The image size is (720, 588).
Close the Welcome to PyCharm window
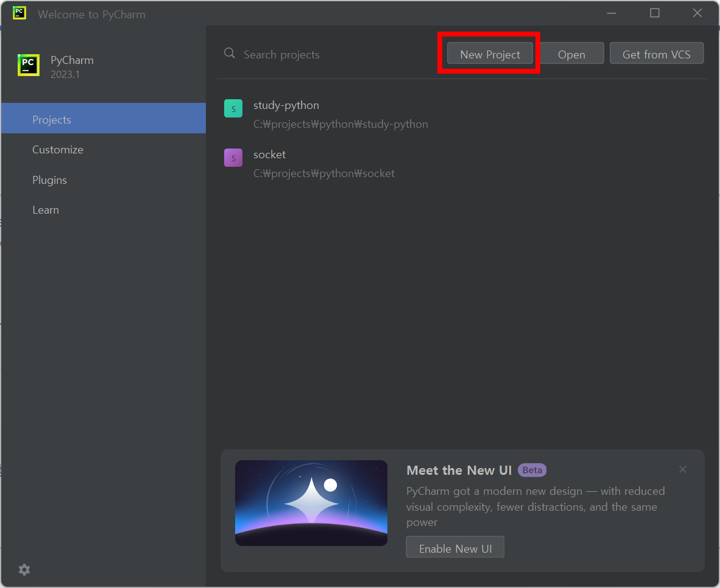click(x=697, y=13)
